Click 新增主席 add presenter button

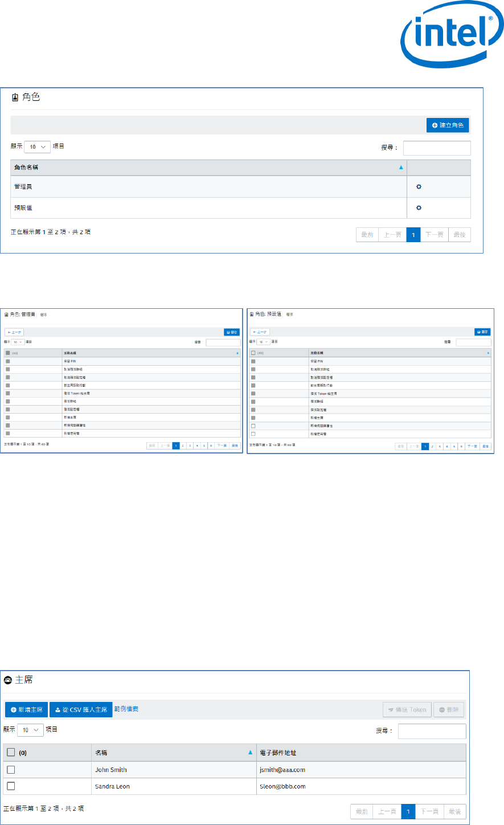click(x=27, y=710)
